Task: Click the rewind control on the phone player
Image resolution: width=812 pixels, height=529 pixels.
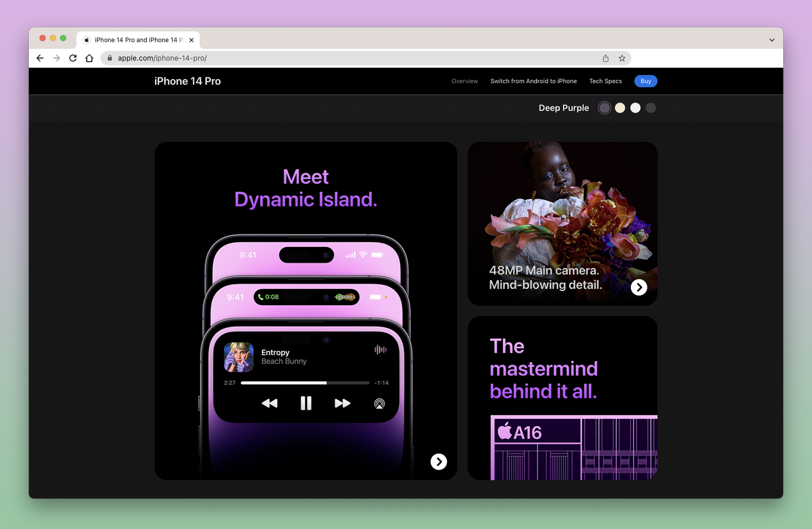Action: 269,404
